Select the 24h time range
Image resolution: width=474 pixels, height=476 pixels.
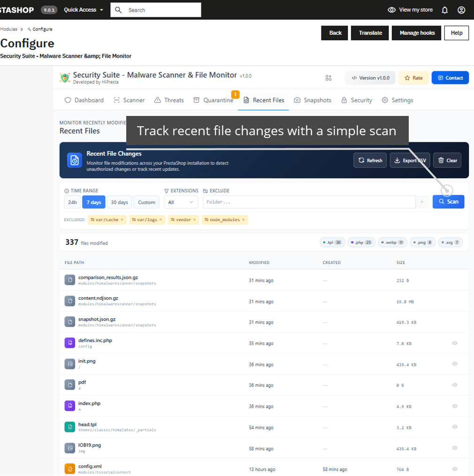tap(72, 202)
